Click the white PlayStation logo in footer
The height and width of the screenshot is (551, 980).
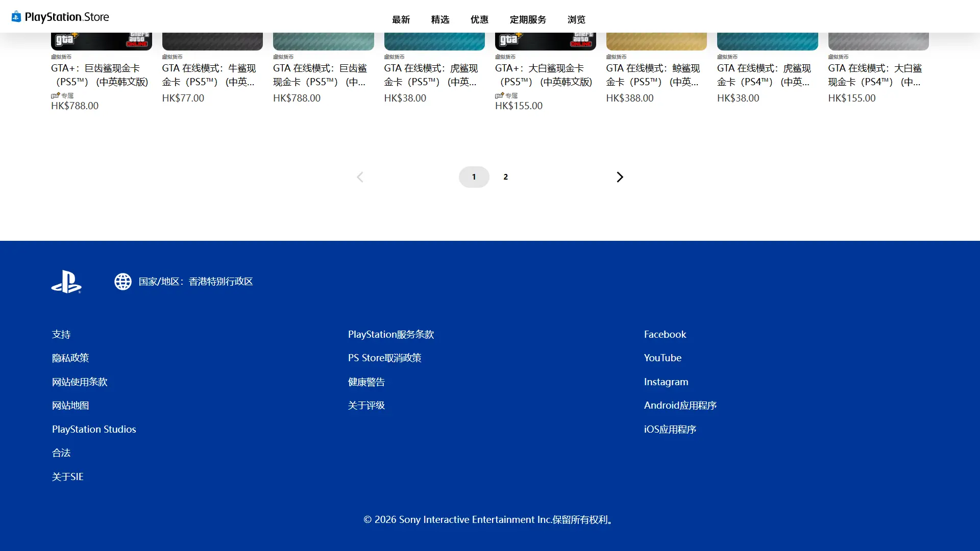point(66,282)
